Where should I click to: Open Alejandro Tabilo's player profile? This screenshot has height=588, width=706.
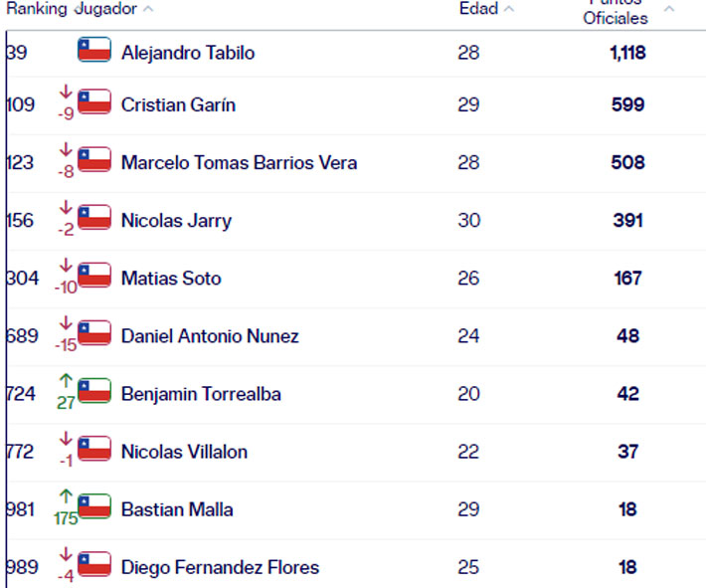(187, 53)
